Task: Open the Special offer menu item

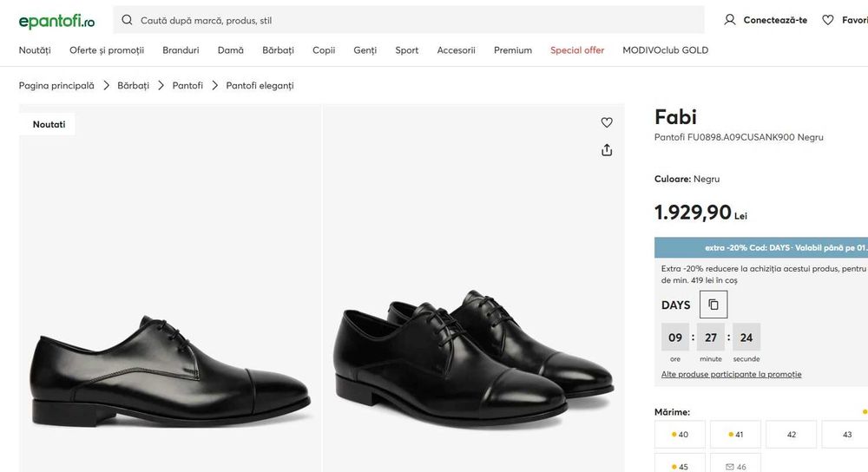Action: (x=577, y=50)
